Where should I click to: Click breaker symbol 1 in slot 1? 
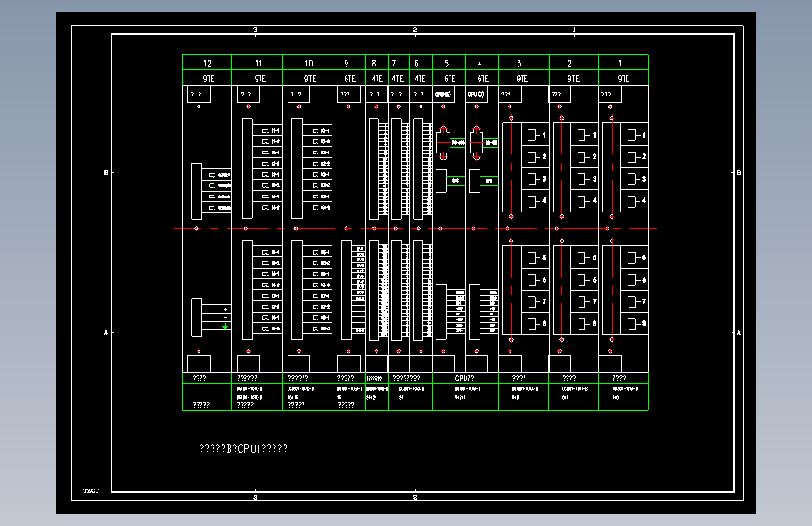click(635, 135)
